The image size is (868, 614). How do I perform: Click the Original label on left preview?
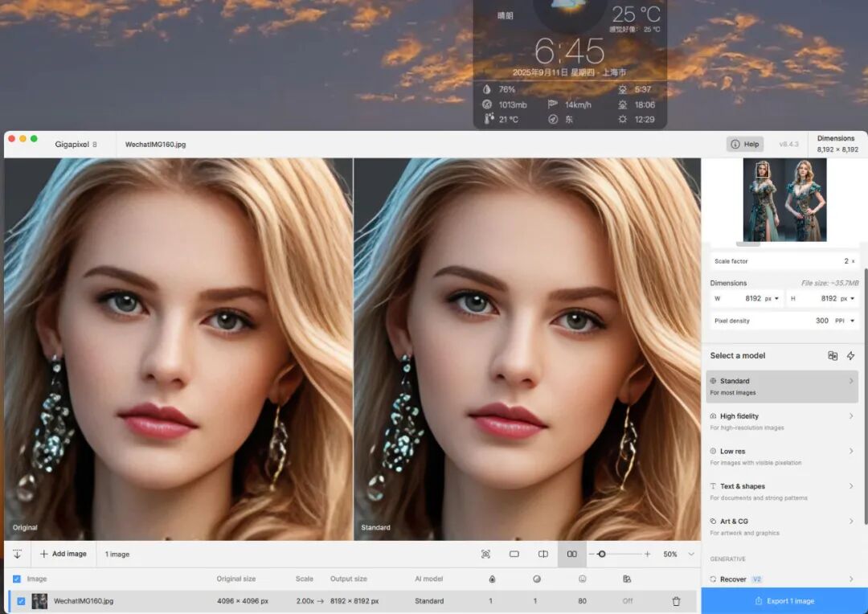[25, 528]
